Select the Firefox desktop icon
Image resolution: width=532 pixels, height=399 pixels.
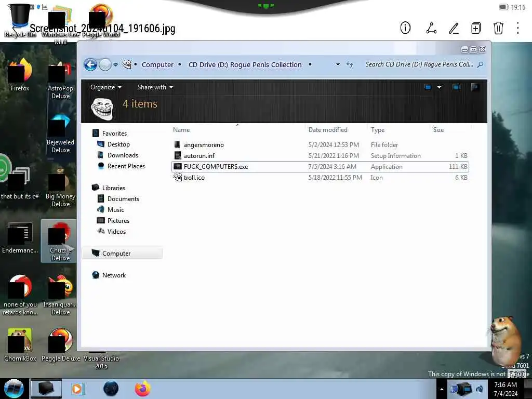(20, 75)
